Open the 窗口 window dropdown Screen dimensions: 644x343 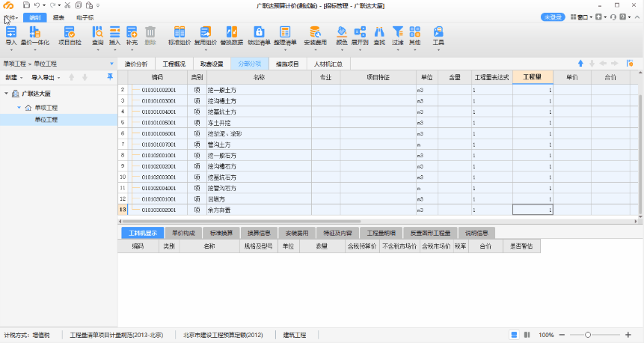[580, 16]
